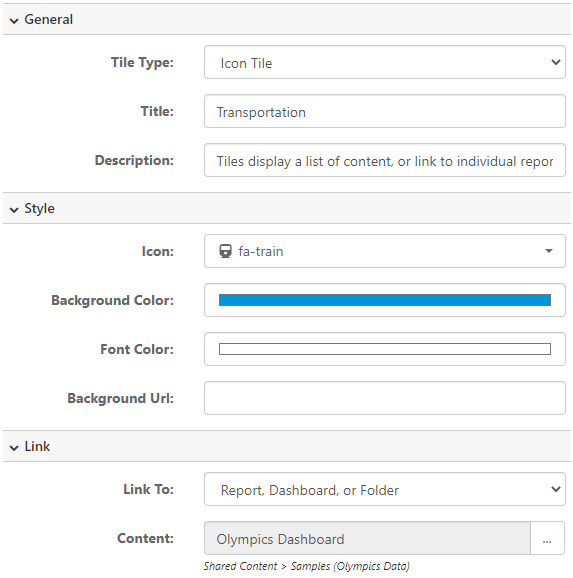573x578 pixels.
Task: Open the Link To dropdown
Action: click(x=385, y=489)
